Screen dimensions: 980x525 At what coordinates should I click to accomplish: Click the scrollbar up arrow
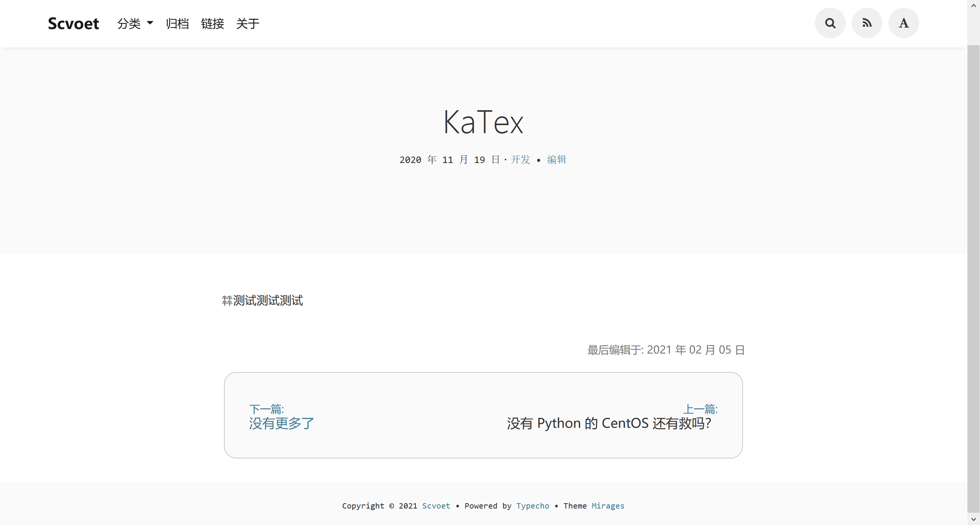coord(973,5)
